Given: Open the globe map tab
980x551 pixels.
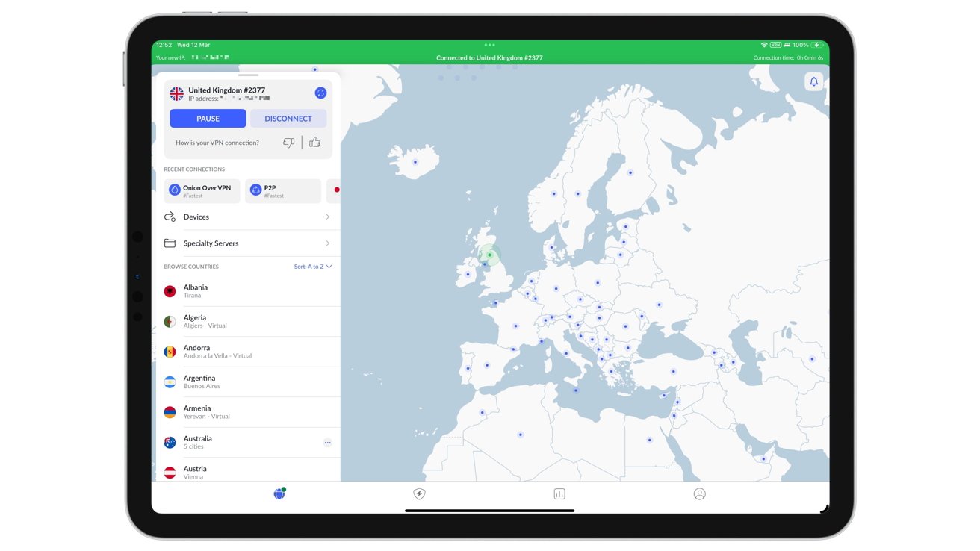Looking at the screenshot, I should point(279,494).
